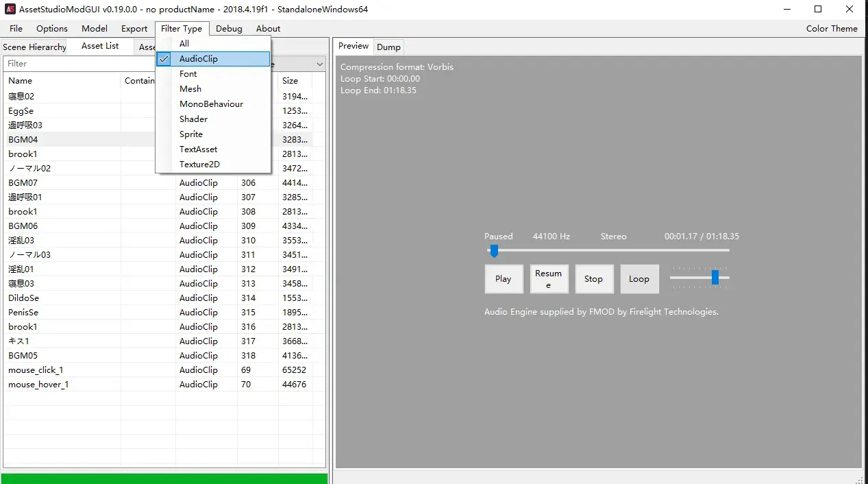Image resolution: width=868 pixels, height=484 pixels.
Task: Choose Sprite filter type
Action: tap(213, 134)
